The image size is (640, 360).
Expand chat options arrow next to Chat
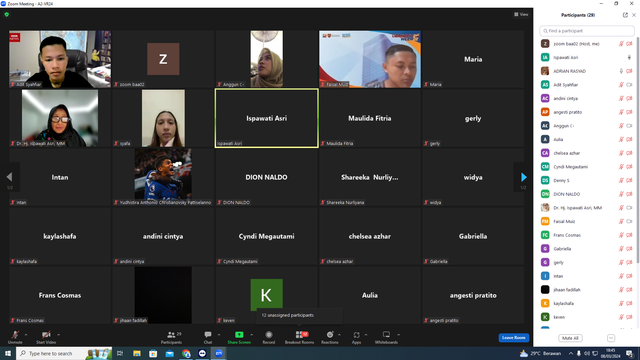click(219, 335)
